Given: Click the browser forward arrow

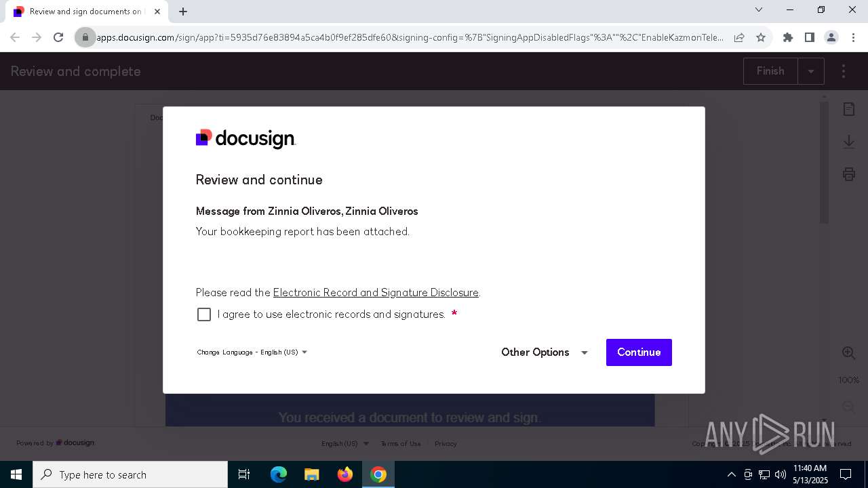Looking at the screenshot, I should [x=37, y=37].
